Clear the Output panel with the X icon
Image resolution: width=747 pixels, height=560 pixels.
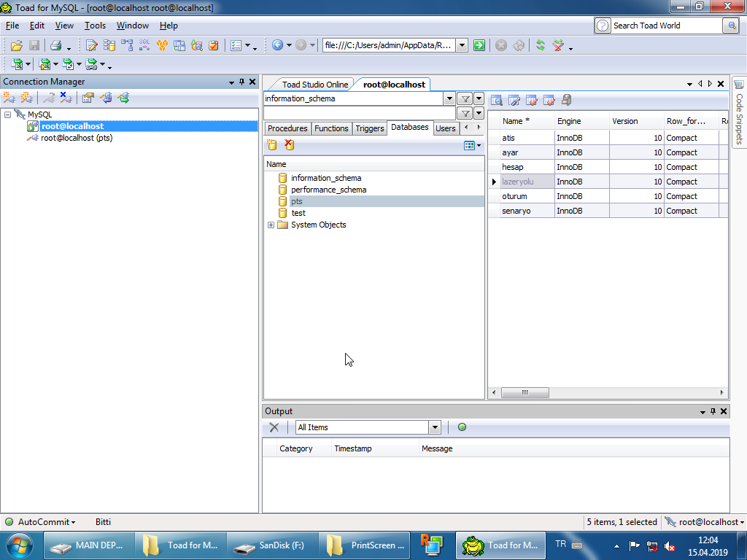coord(274,427)
